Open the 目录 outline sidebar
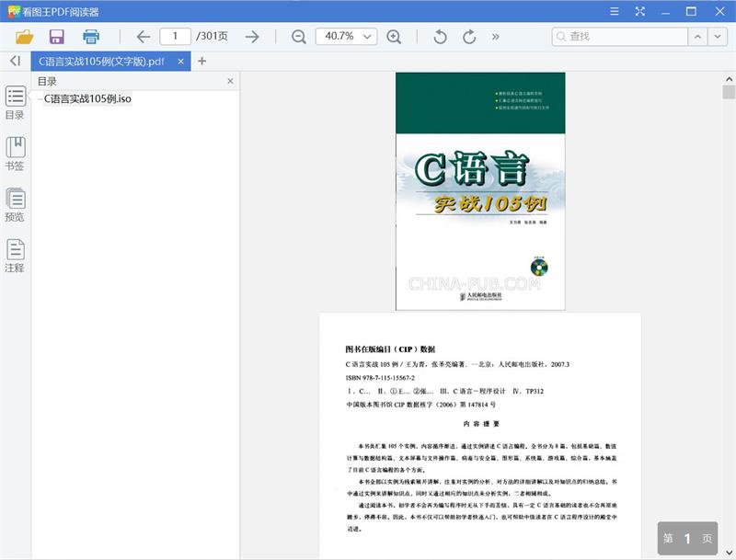Screen dimensions: 736x560 pyautogui.click(x=15, y=102)
